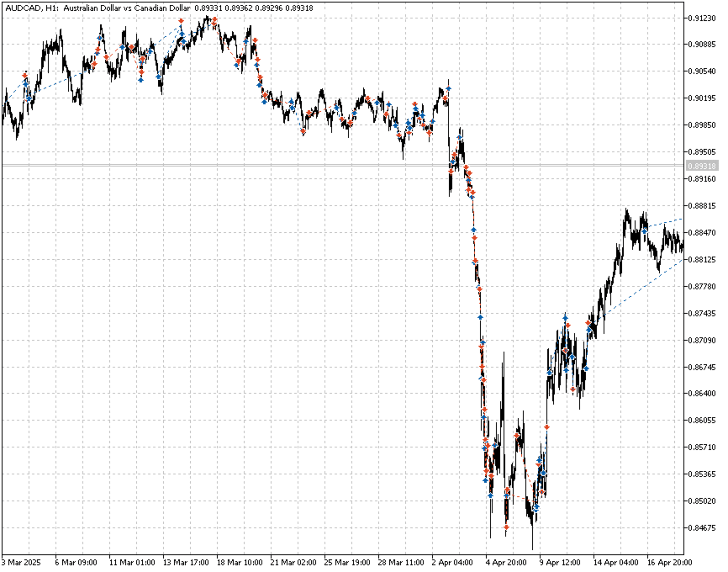Select the blue buy arrow atop the 2 Apr spike
728x572 pixels.
(x=449, y=87)
